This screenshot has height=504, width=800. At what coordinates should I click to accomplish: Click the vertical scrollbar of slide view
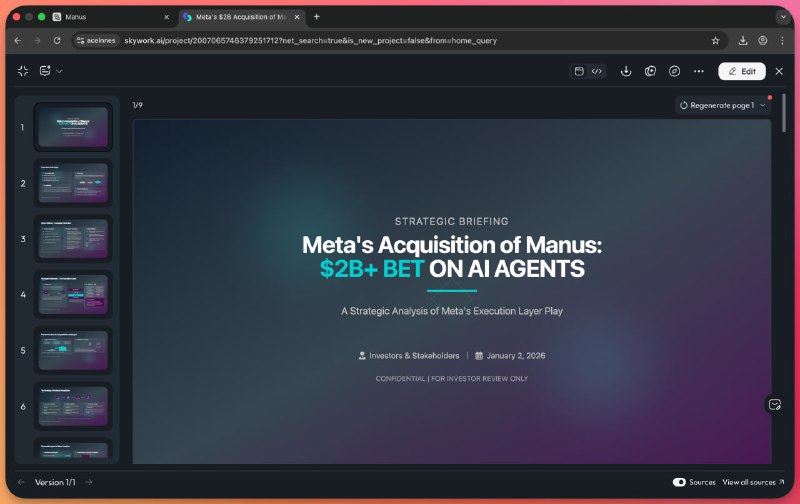point(784,113)
